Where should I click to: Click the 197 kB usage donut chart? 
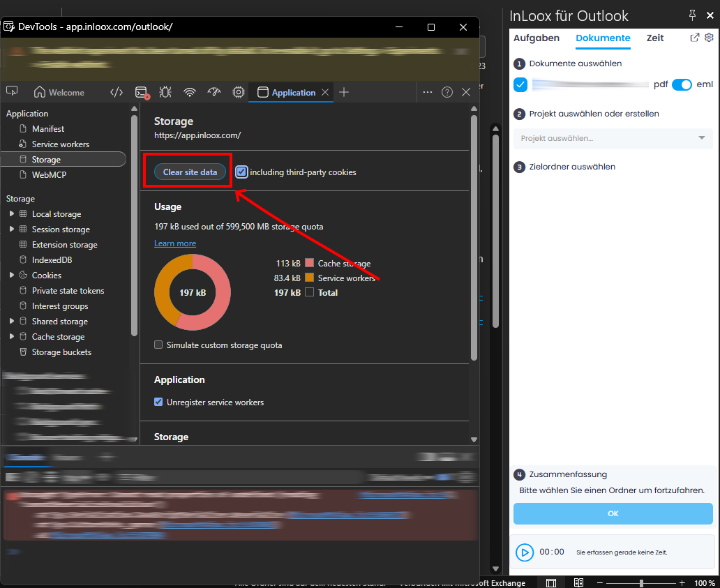193,292
